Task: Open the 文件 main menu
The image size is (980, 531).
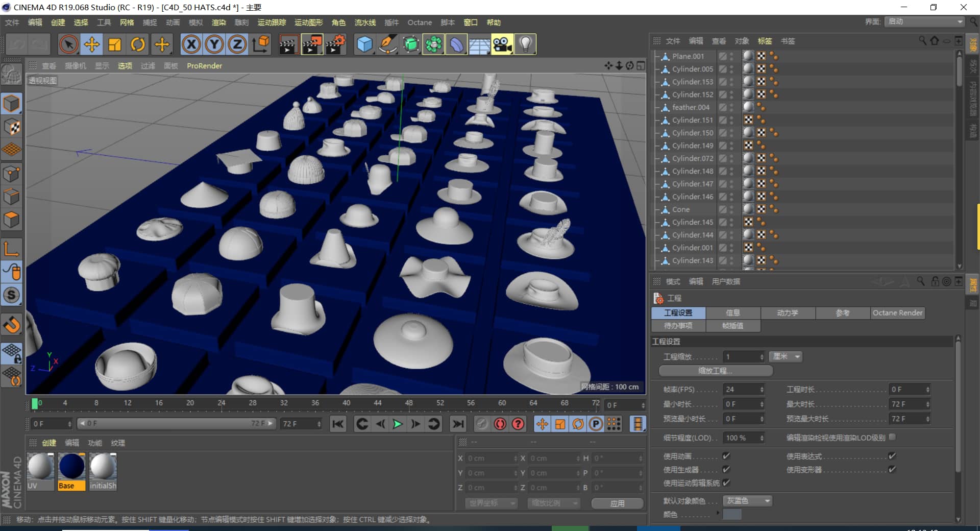Action: pyautogui.click(x=12, y=22)
